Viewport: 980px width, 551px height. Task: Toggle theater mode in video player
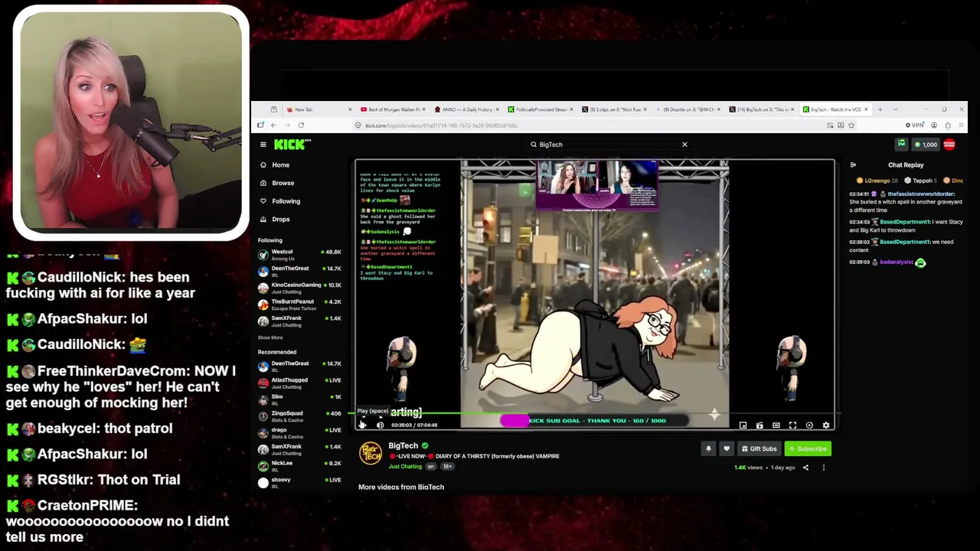[x=776, y=425]
